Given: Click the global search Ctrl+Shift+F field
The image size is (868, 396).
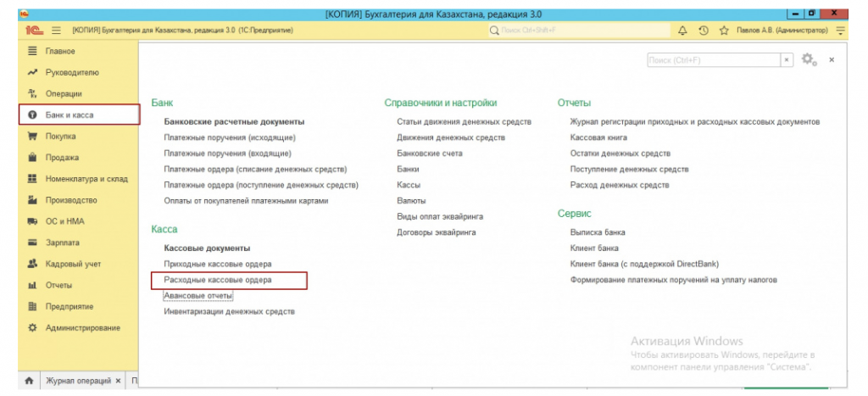Looking at the screenshot, I should (x=578, y=31).
